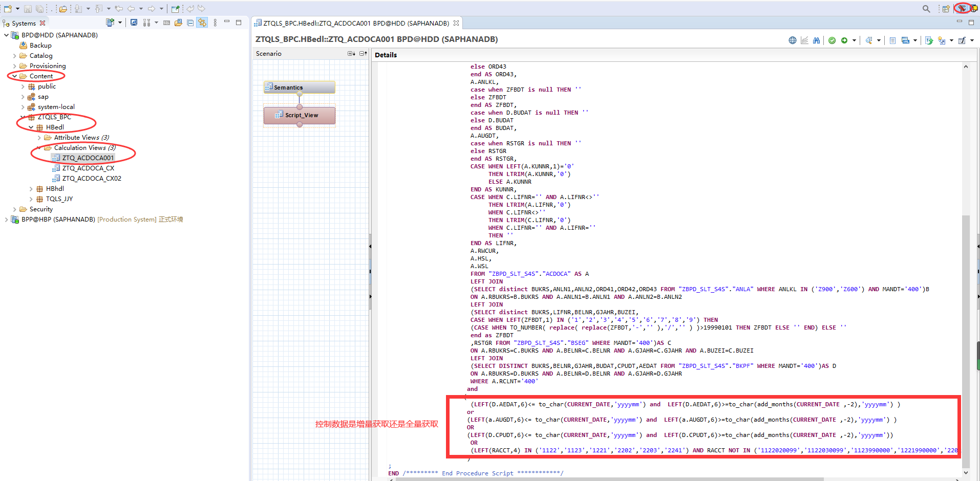Select the SAP HANA Modeler perspective icon
This screenshot has height=481, width=980.
[x=962, y=8]
